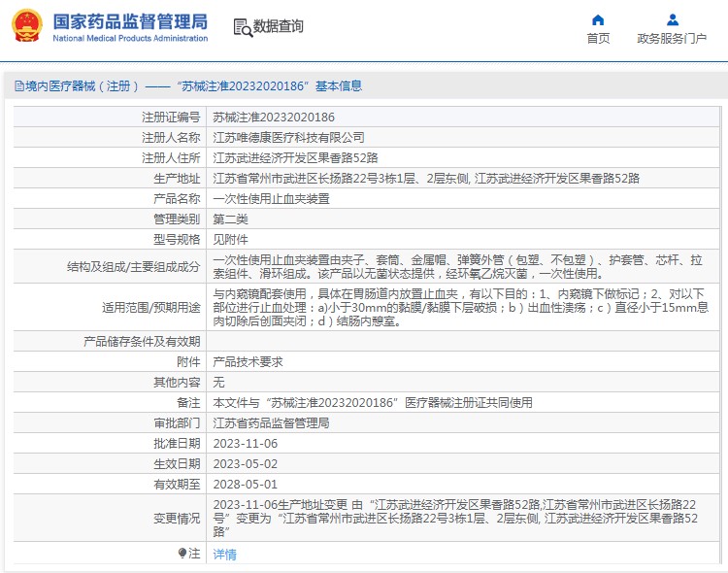Click the 生产地址 row label
The height and width of the screenshot is (573, 728).
[177, 179]
